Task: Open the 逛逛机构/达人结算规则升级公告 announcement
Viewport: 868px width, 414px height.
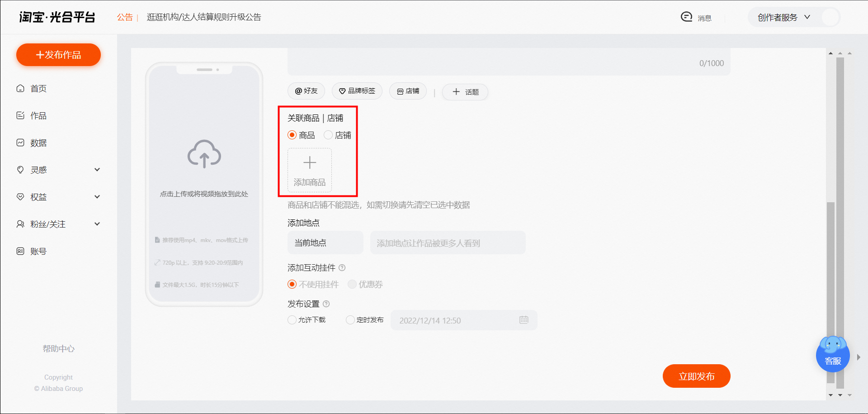Action: [204, 17]
